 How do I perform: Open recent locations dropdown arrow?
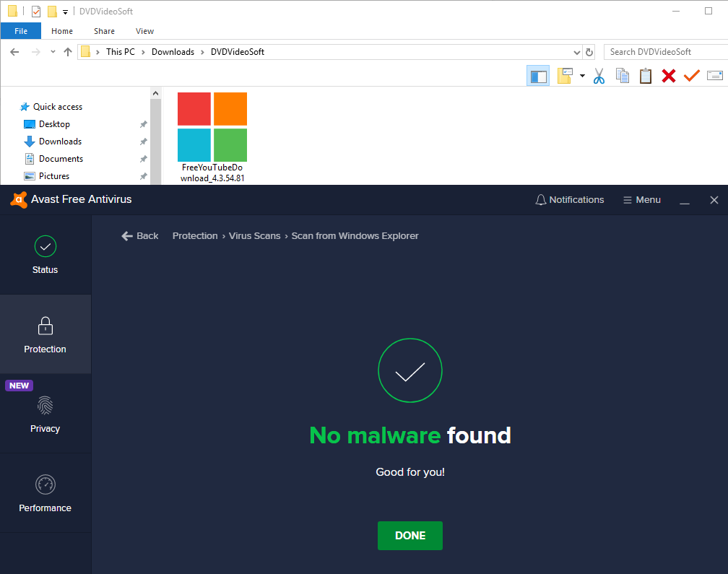pos(53,51)
